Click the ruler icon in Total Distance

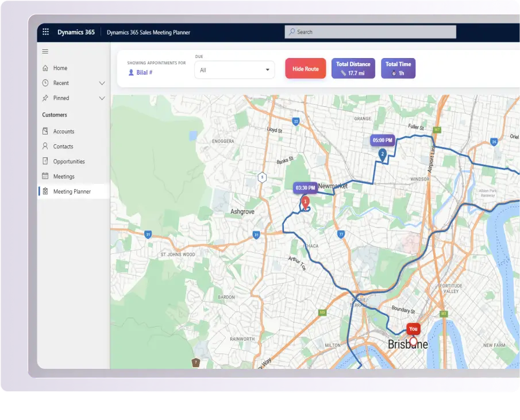pos(344,74)
